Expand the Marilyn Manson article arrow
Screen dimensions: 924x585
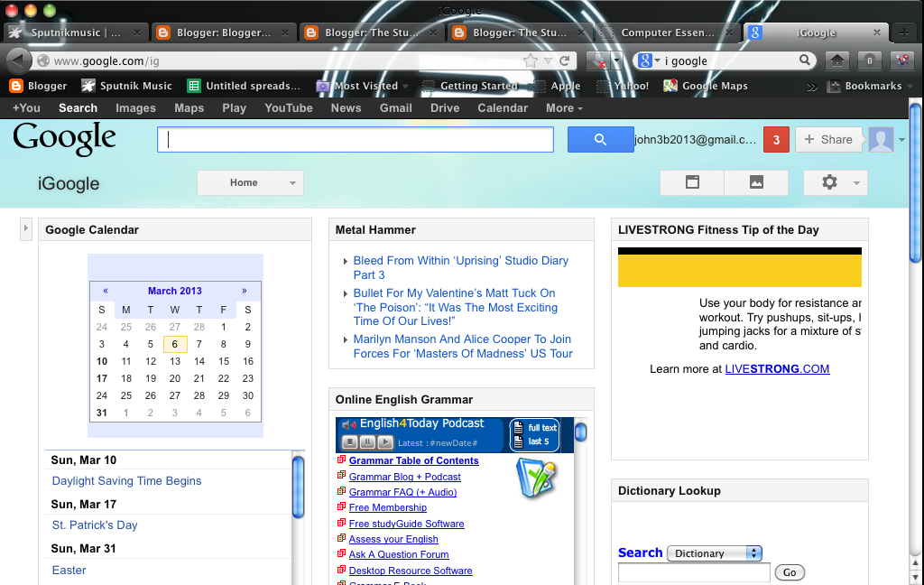point(346,339)
